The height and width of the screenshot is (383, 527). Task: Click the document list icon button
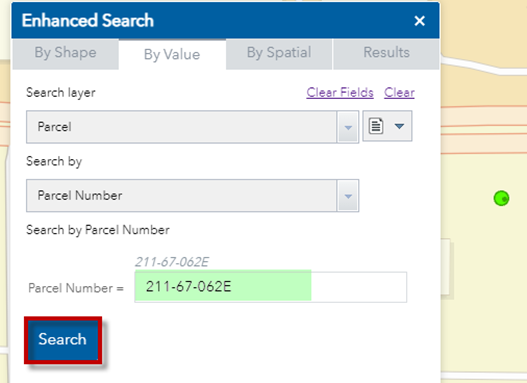(x=376, y=126)
